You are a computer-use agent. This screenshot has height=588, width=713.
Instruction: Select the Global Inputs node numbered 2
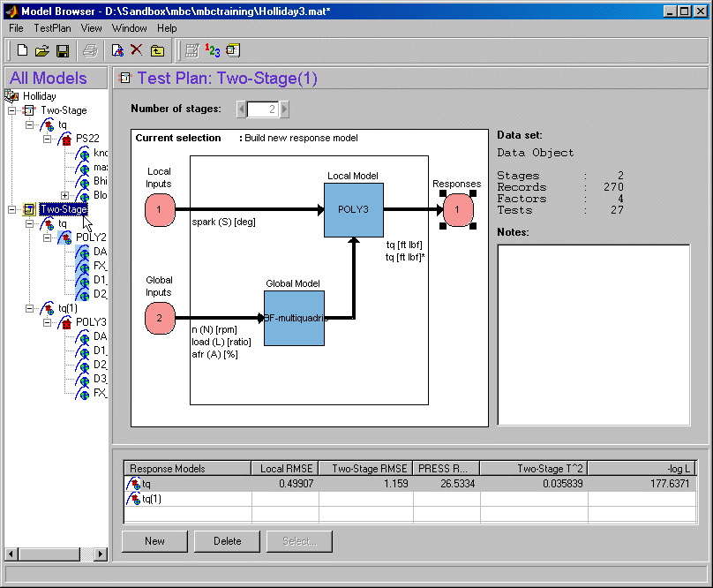point(160,318)
